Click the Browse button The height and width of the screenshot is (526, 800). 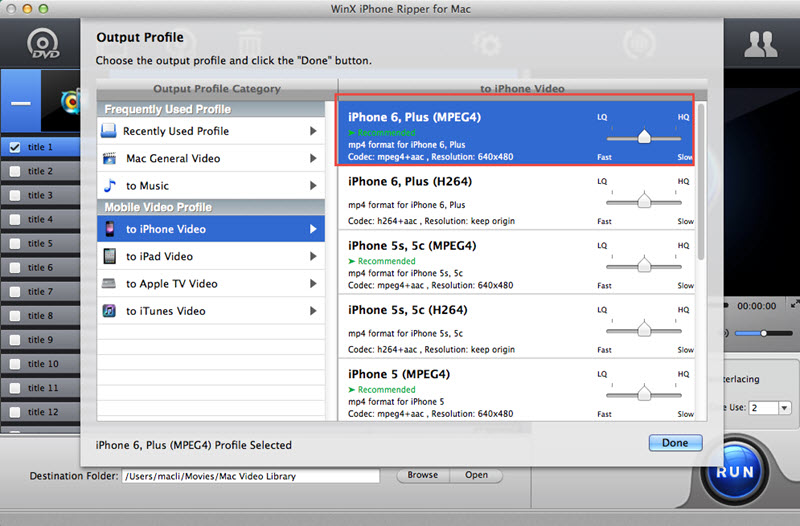(422, 475)
